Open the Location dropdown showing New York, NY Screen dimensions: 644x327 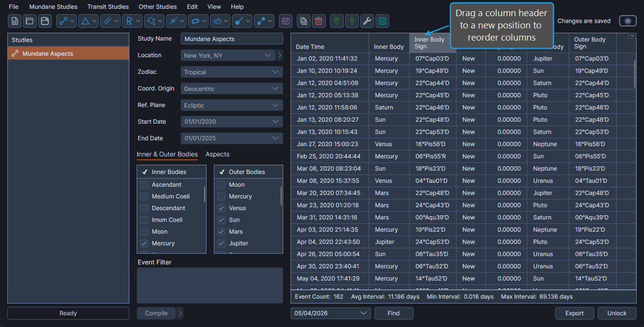tap(228, 56)
